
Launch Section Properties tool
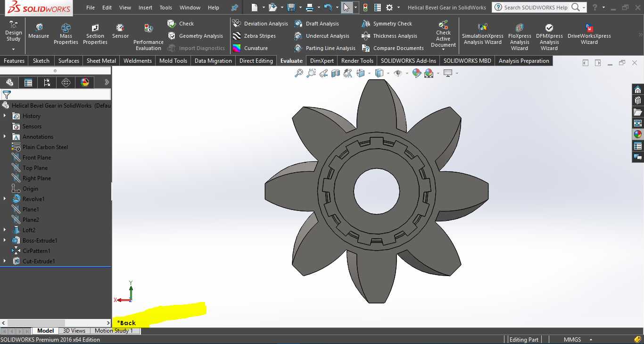tap(95, 34)
